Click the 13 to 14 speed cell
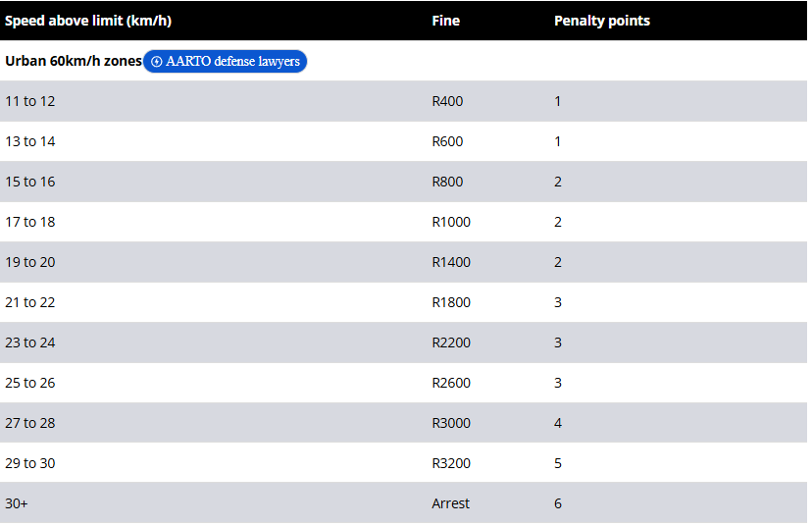The image size is (812, 526). [30, 141]
